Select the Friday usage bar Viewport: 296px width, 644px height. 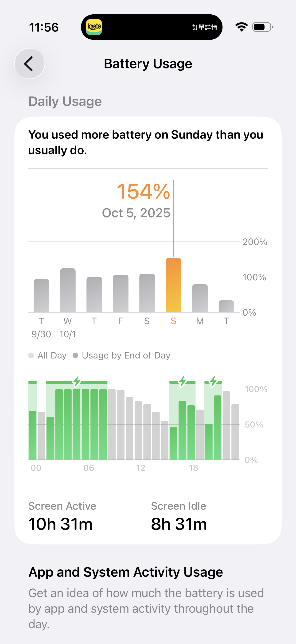pyautogui.click(x=121, y=294)
